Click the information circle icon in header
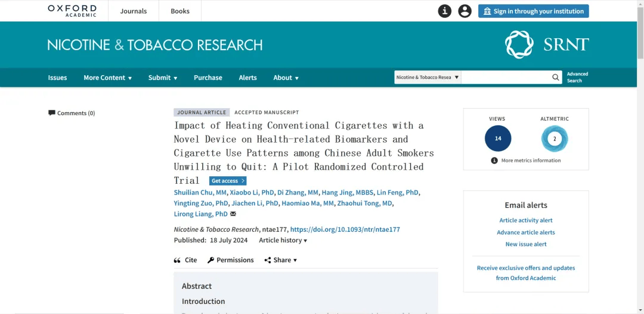644x314 pixels. (x=444, y=11)
